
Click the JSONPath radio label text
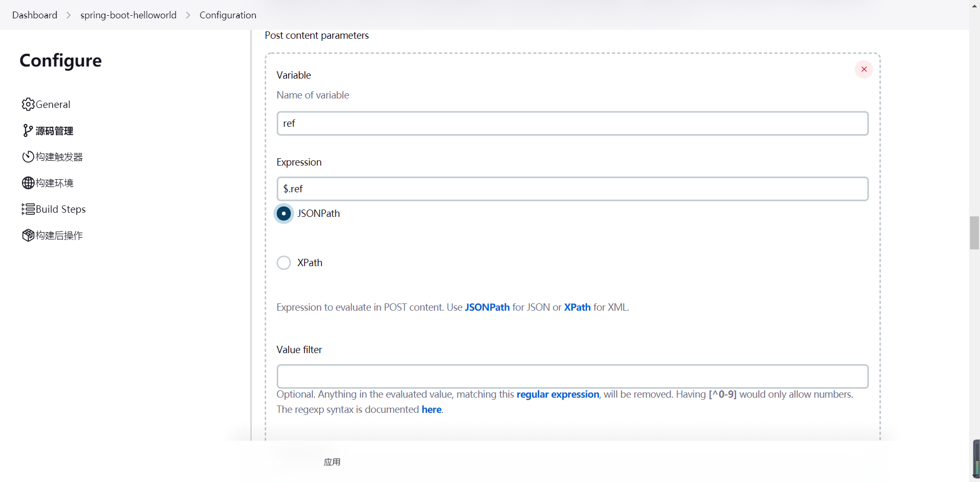coord(319,213)
